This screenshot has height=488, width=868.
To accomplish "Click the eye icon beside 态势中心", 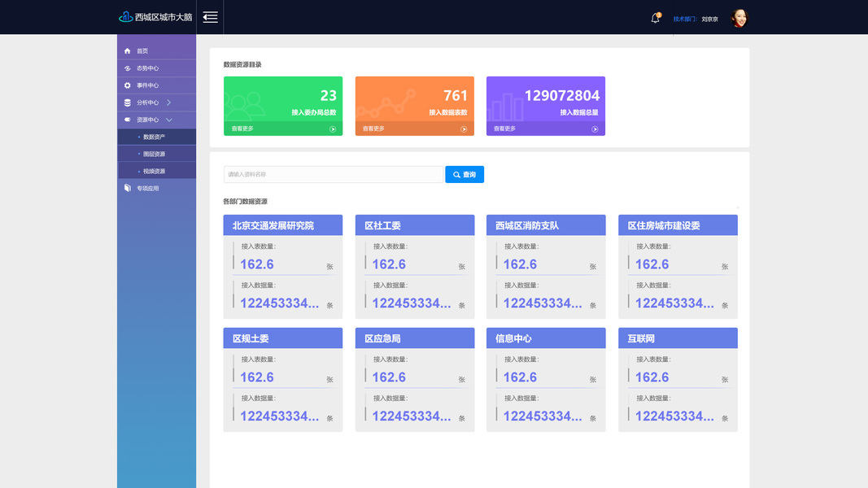I will (x=128, y=68).
